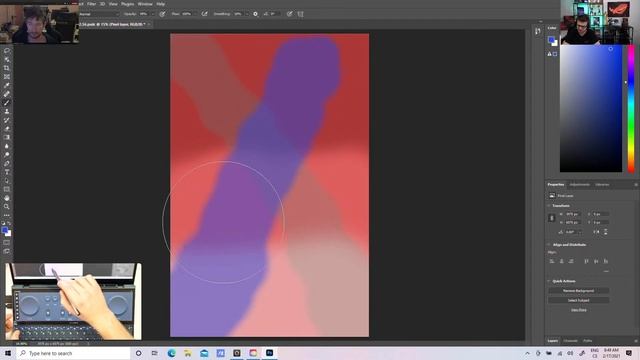This screenshot has height=360, width=640.
Task: Toggle Quick Mask mode in toolbar
Action: 7,242
